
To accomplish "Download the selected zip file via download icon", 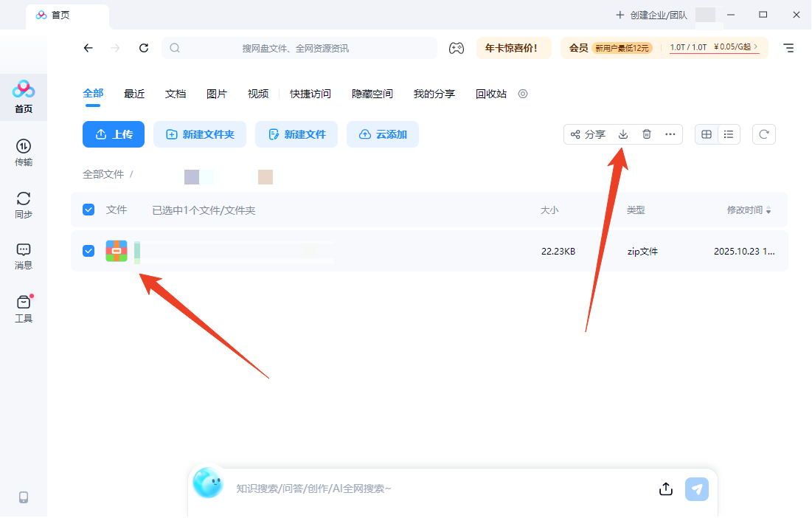I will pos(623,134).
